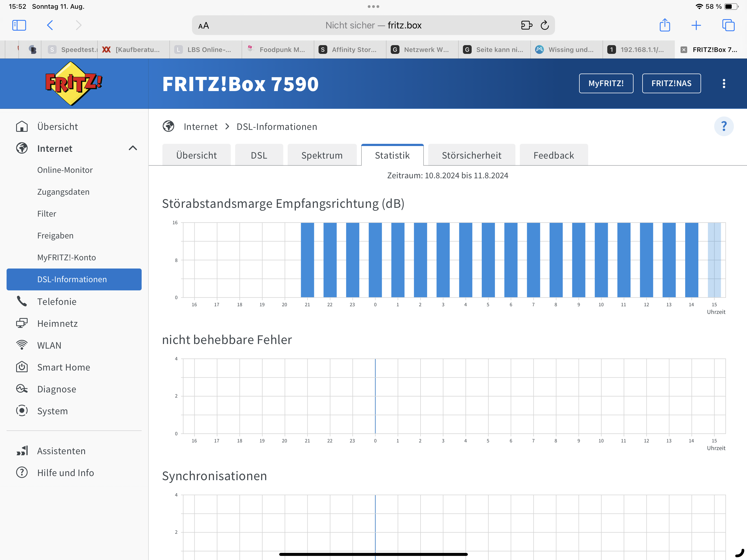Viewport: 747px width, 560px height.
Task: Click the FRITZ! logo
Action: [74, 83]
